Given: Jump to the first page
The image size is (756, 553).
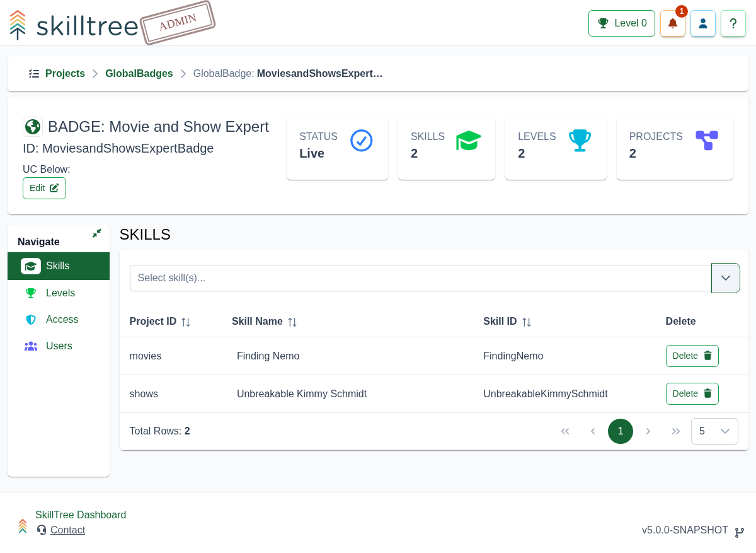Looking at the screenshot, I should pos(565,431).
